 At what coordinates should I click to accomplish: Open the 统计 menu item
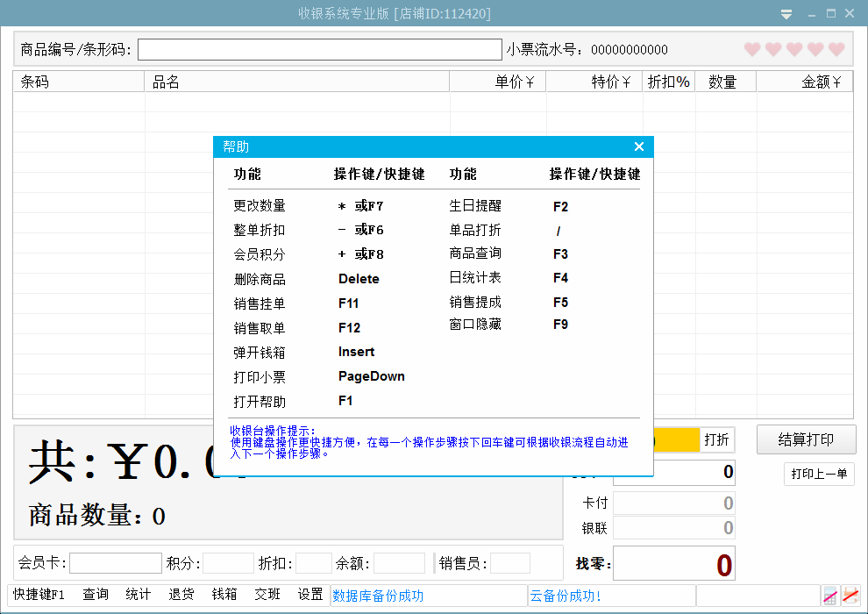pyautogui.click(x=138, y=595)
